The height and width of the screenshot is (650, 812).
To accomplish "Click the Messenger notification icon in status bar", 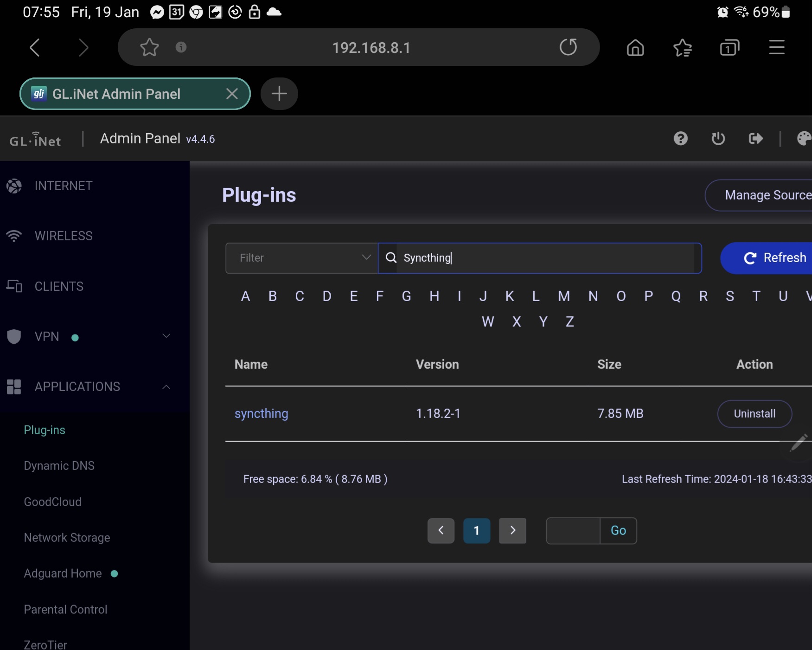I will pos(157,12).
